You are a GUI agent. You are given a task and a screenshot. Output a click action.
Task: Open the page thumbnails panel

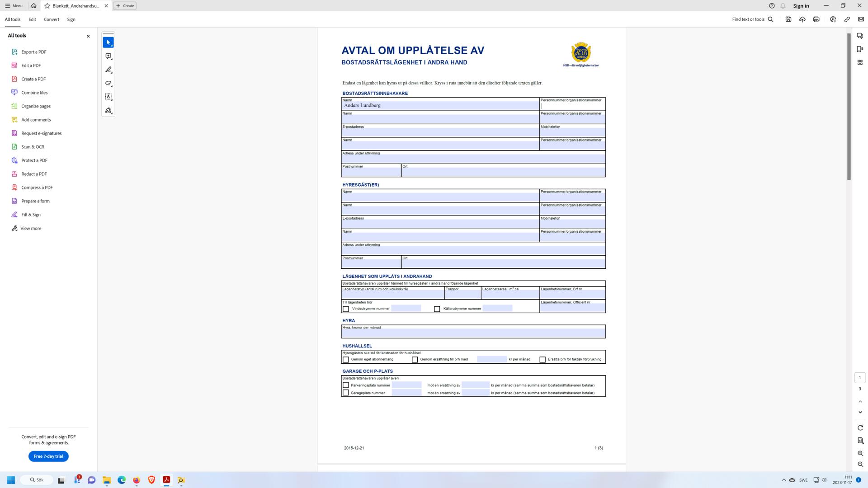pyautogui.click(x=859, y=62)
